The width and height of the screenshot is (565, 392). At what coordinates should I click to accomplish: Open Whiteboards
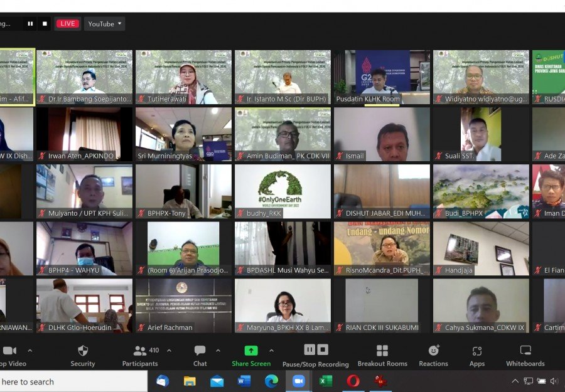click(525, 356)
